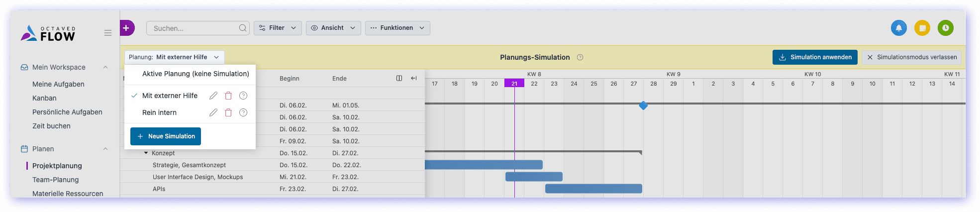Collapse the task table panel arrow

414,78
